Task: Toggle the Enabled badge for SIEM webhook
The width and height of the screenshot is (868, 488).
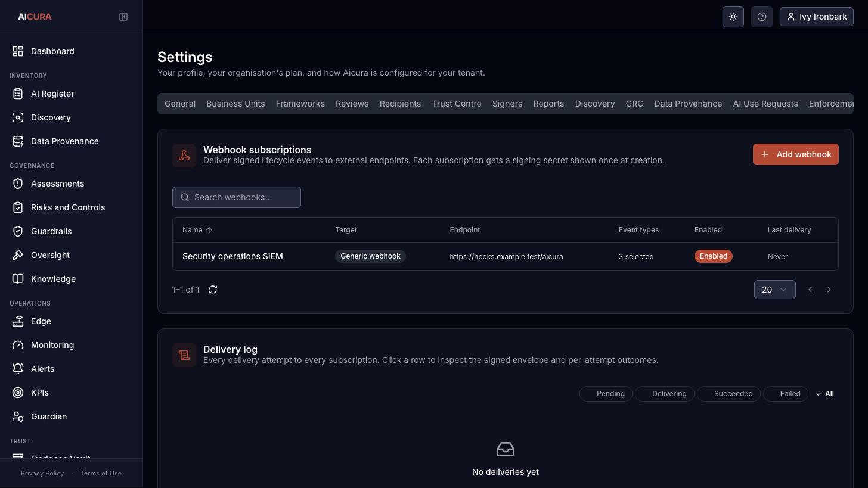Action: (x=714, y=256)
